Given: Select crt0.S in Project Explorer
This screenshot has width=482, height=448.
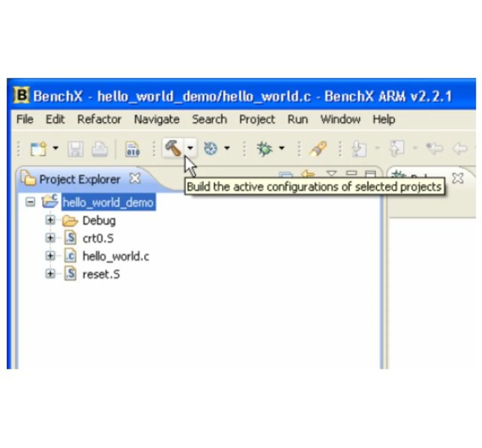Looking at the screenshot, I should point(98,238).
